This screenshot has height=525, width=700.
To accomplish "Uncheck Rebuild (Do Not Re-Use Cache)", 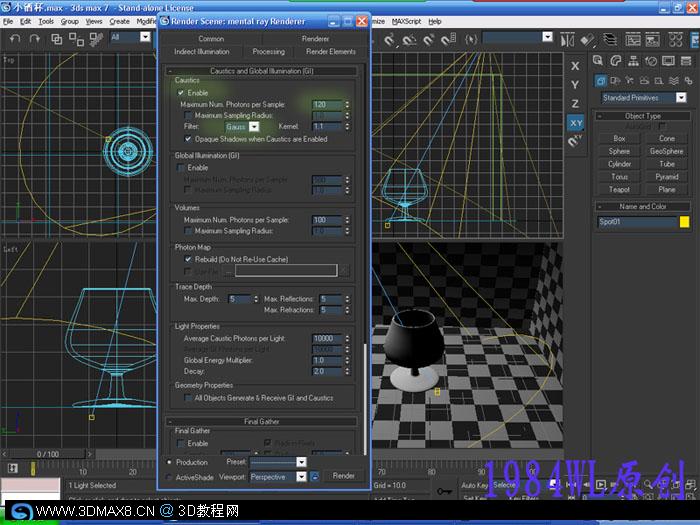I will point(189,259).
